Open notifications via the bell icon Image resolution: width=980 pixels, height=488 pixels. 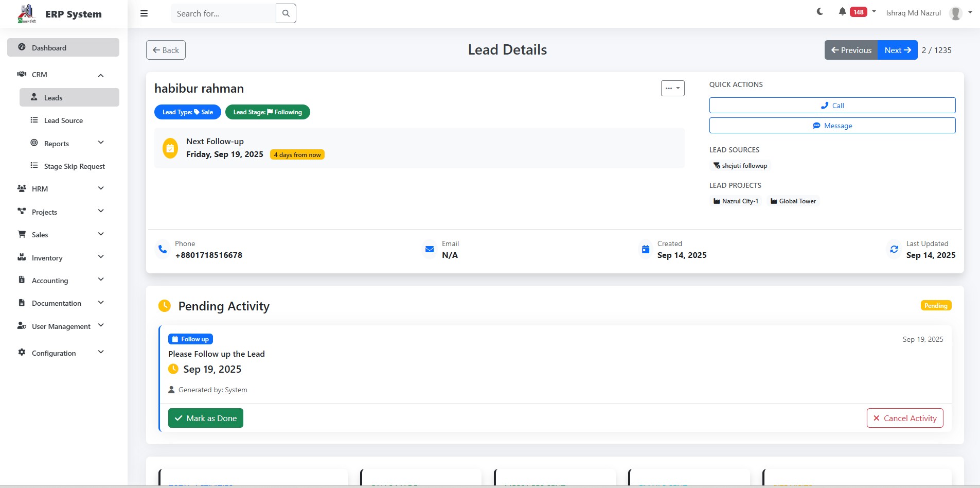[x=842, y=12]
